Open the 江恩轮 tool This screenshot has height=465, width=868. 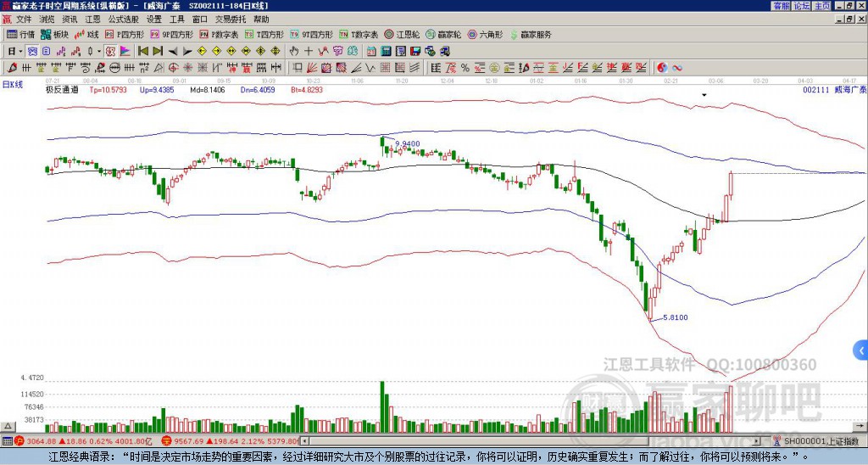pos(402,34)
